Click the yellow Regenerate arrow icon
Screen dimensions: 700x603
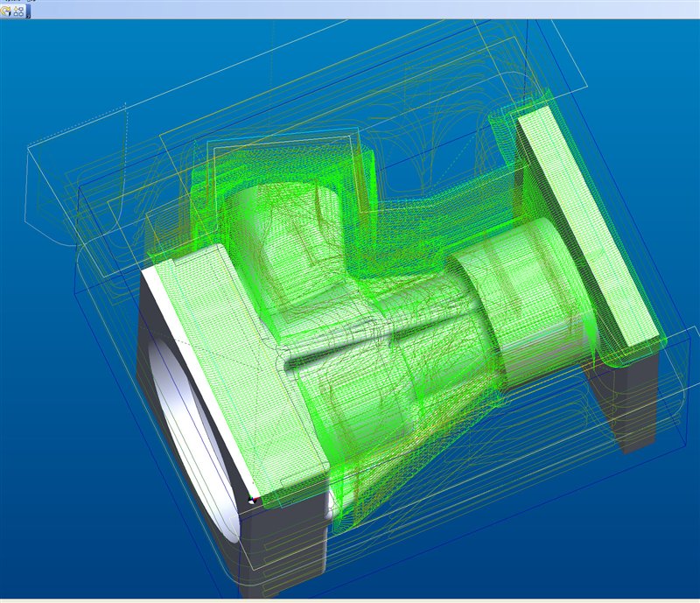point(6,11)
